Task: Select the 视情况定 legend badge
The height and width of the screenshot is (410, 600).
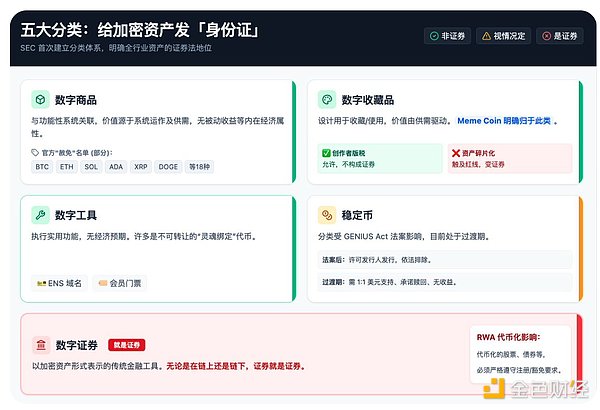Action: (503, 36)
